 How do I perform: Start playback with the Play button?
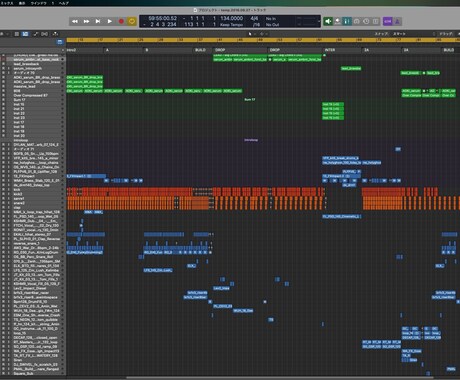(110, 21)
